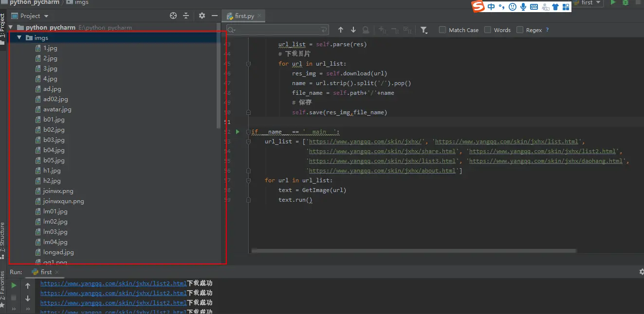Screen dimensions: 644x314
Task: Fold the for loop at line 57
Action: click(249, 180)
